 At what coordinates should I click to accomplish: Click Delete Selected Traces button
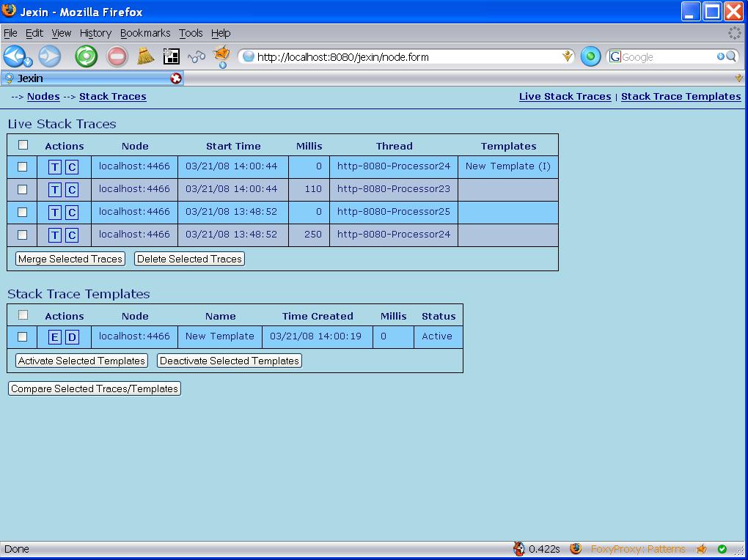point(189,259)
